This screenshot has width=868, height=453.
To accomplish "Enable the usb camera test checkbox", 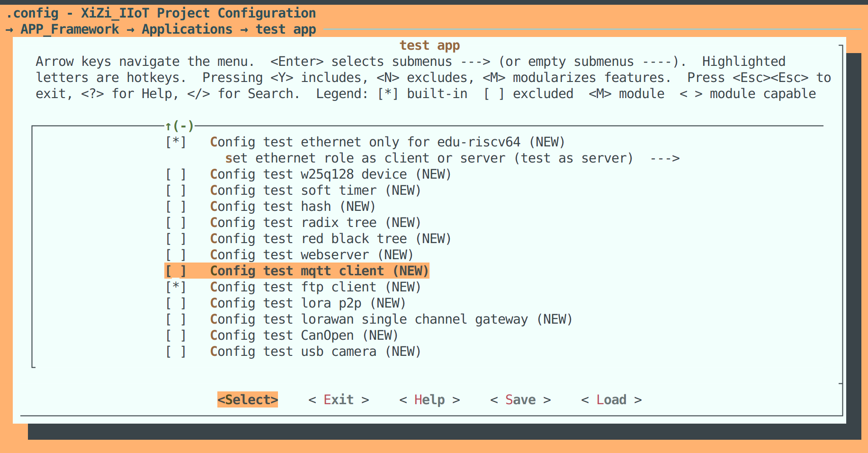I will (176, 352).
